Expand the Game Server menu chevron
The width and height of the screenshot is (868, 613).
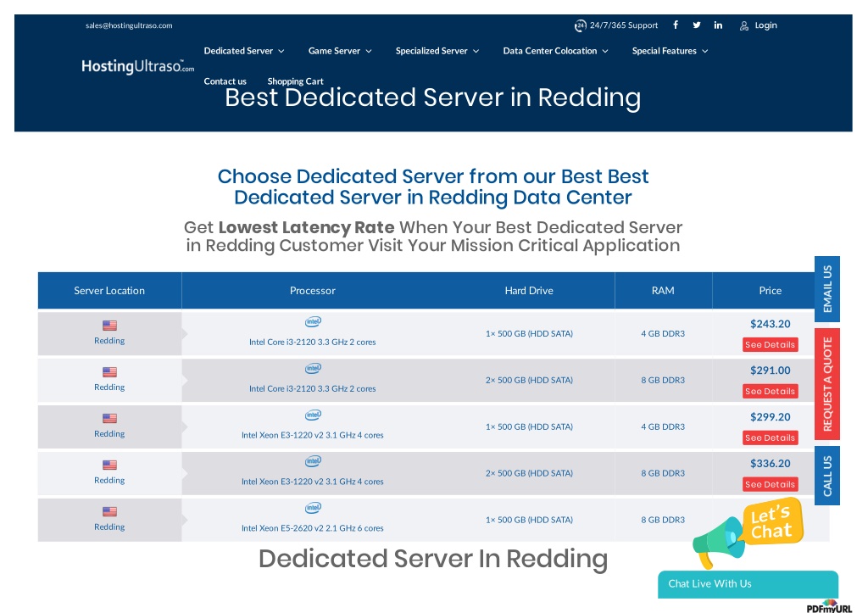tap(369, 51)
